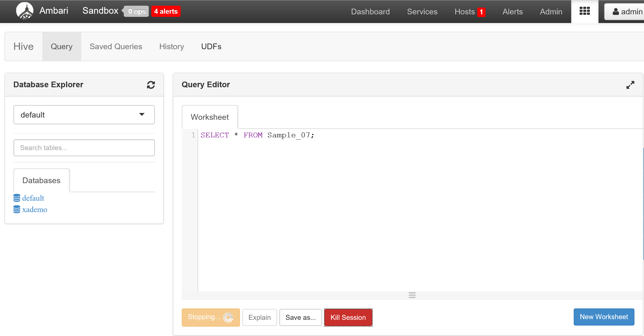This screenshot has height=336, width=644.
Task: Click the Ambari logo
Action: (25, 11)
